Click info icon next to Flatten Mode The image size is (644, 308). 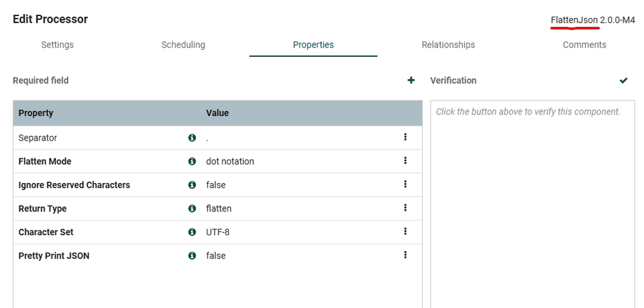click(191, 161)
